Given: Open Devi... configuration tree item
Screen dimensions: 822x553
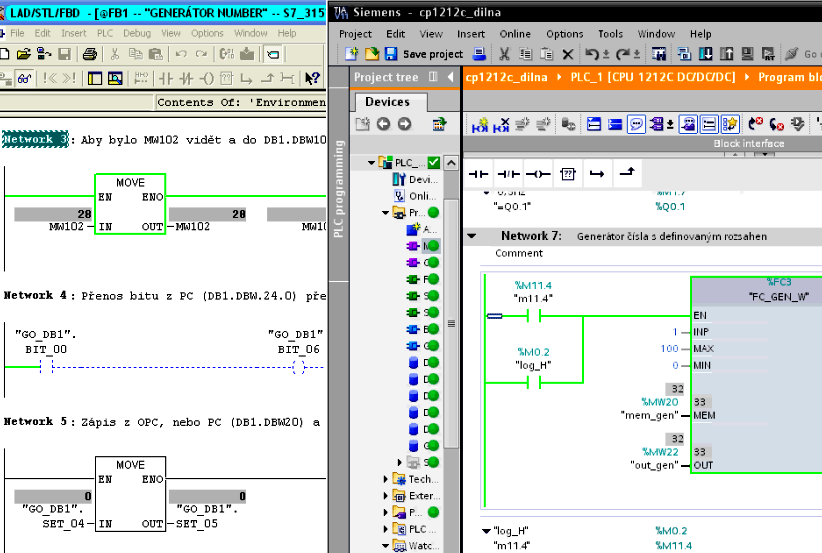Looking at the screenshot, I should (x=414, y=180).
